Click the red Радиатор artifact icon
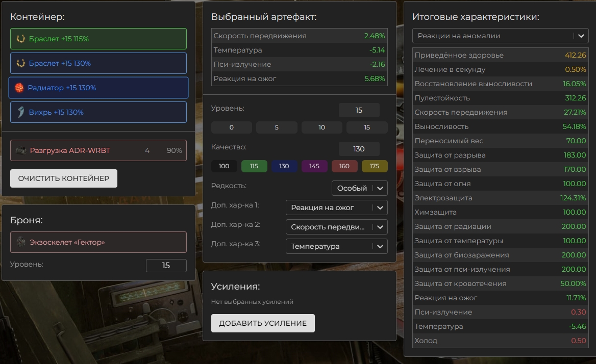This screenshot has height=364, width=596. pyautogui.click(x=19, y=88)
